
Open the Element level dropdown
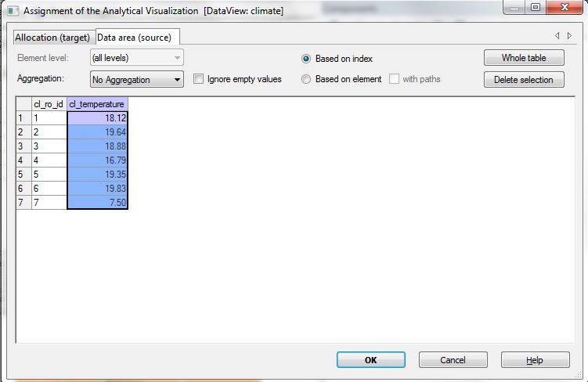(x=137, y=58)
